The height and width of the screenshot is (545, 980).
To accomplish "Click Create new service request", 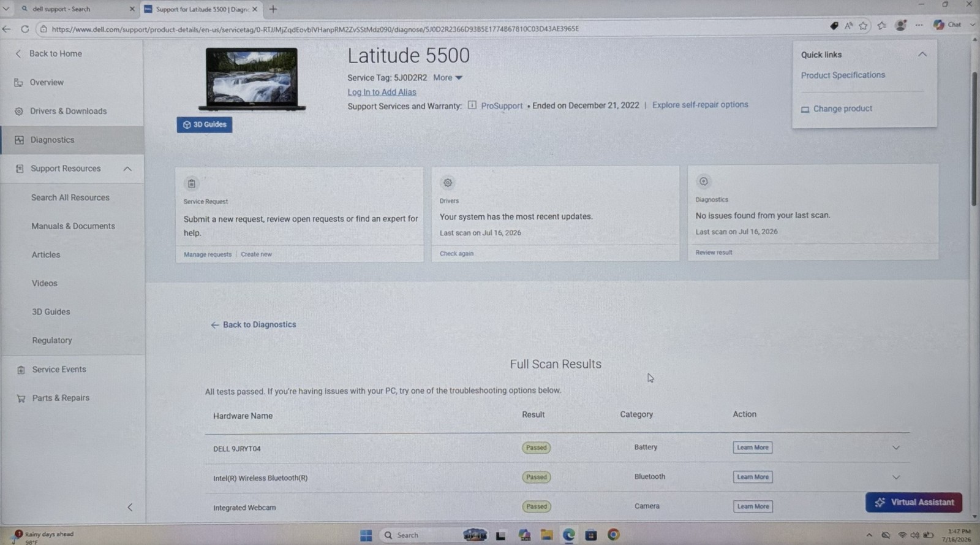I will [256, 254].
